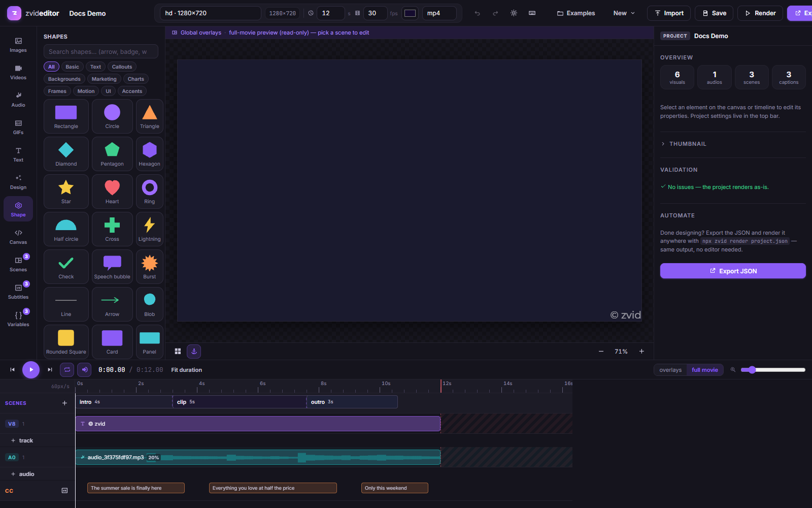Click the add scene plus button
Viewport: 812px width, 508px height.
64,403
